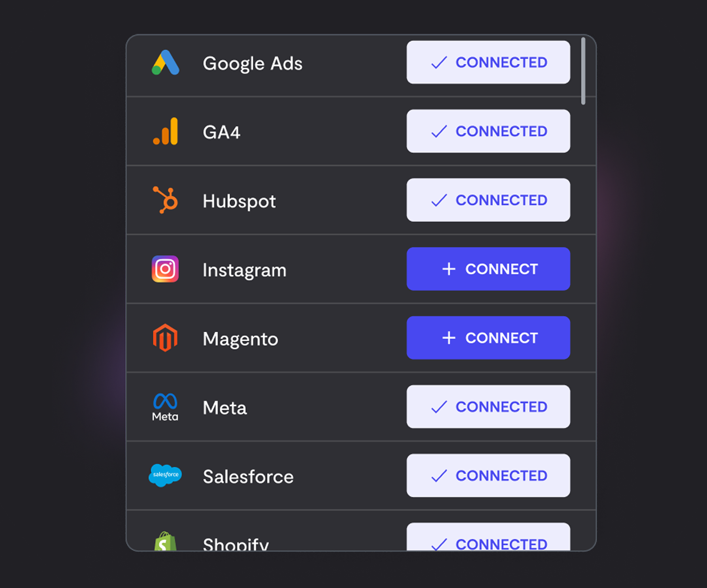Click the integrations list scrollbar thumb
The height and width of the screenshot is (588, 707).
(x=583, y=71)
